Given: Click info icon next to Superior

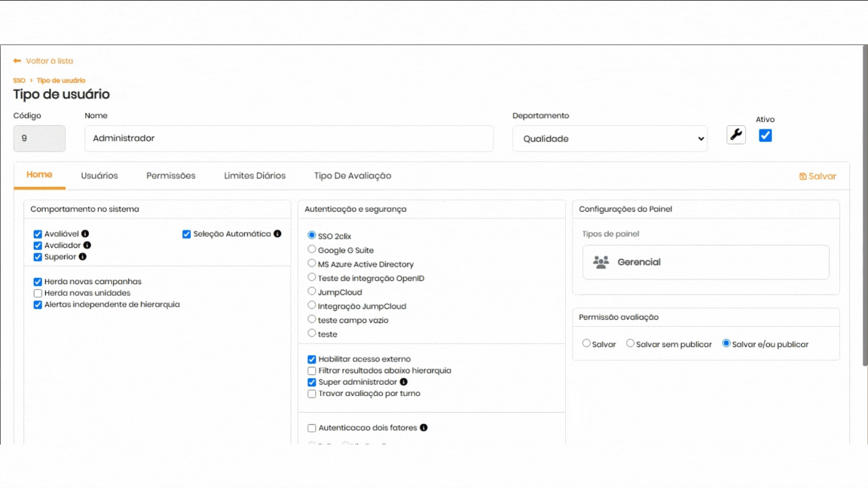Looking at the screenshot, I should tap(83, 257).
